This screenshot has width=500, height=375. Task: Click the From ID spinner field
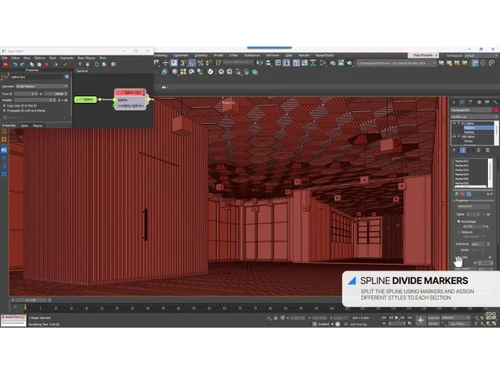pos(26,94)
